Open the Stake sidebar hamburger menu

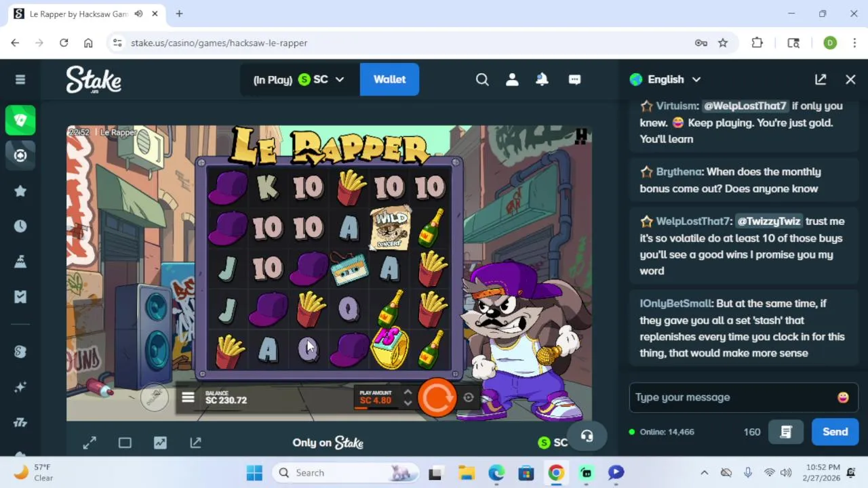(20, 79)
